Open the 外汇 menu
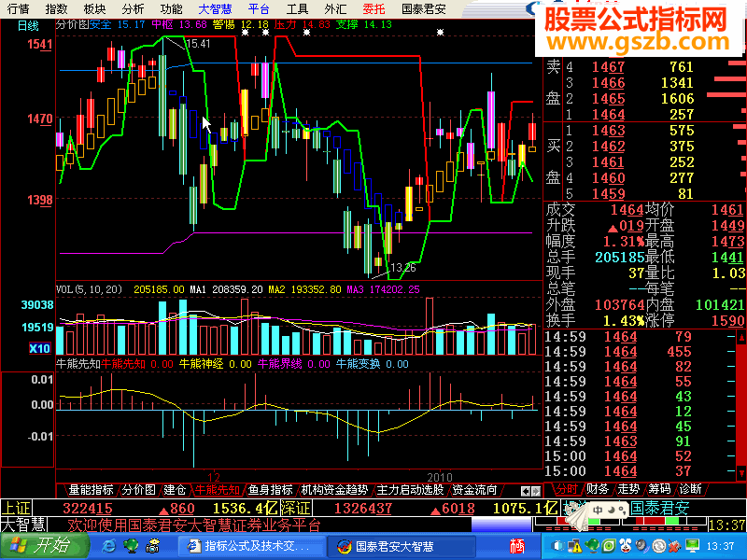747x560 pixels. point(335,8)
